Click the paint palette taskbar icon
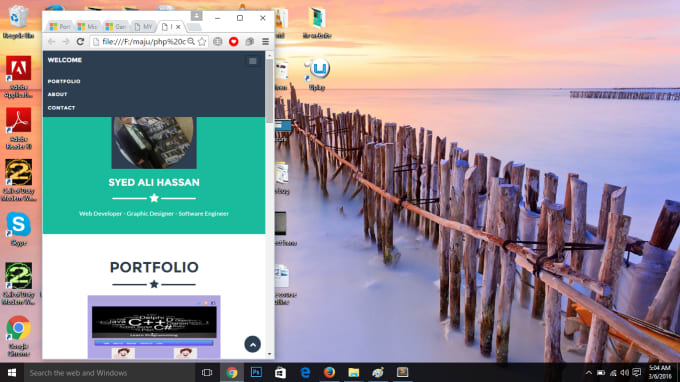The width and height of the screenshot is (680, 382). 378,372
